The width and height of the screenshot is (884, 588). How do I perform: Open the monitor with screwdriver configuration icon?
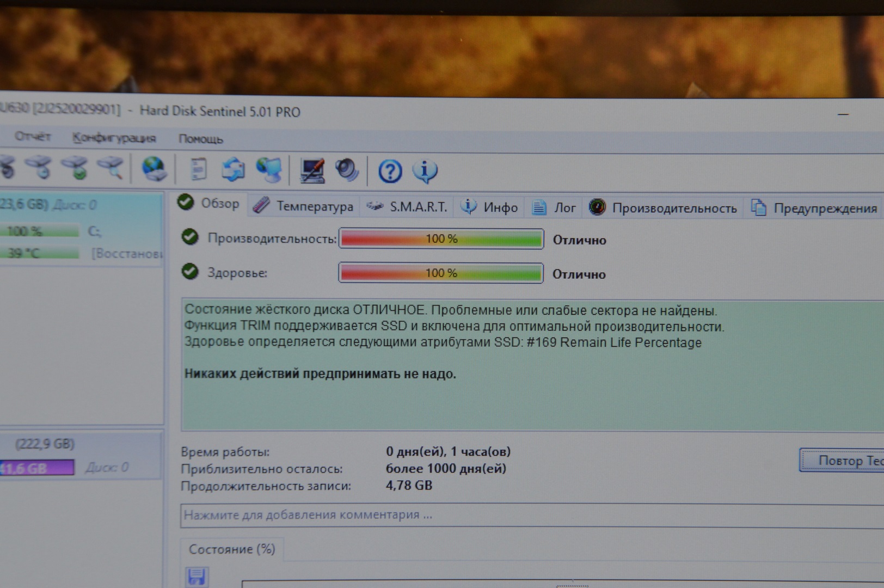[x=312, y=170]
